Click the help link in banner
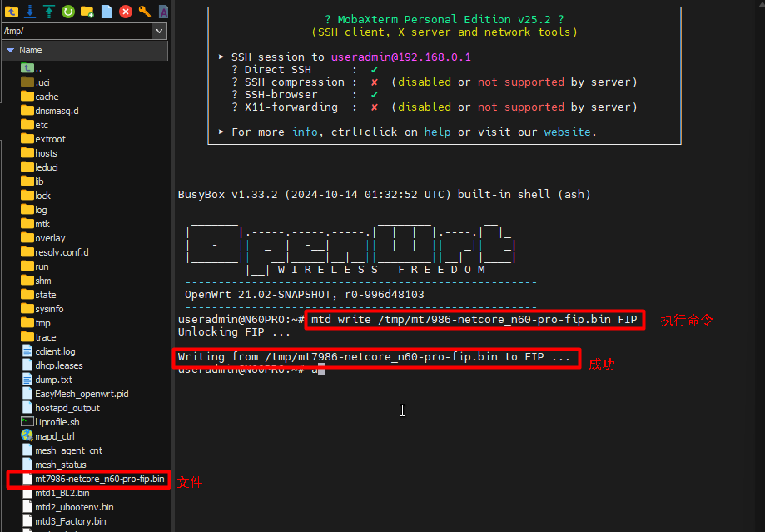 point(437,132)
